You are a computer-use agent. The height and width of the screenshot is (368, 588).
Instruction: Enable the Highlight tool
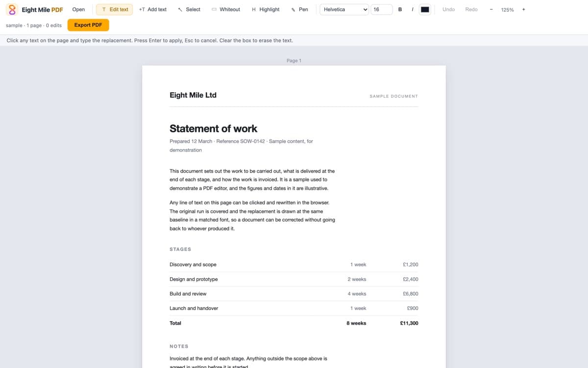tap(265, 9)
